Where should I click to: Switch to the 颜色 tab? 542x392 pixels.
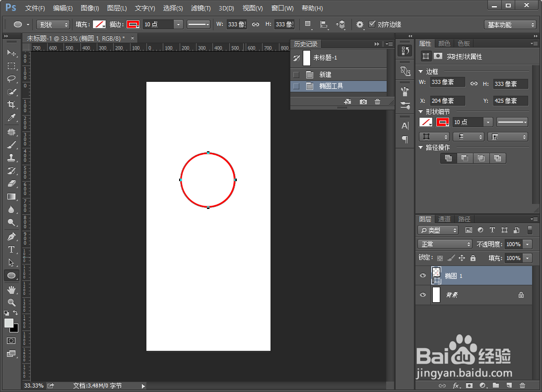[444, 43]
